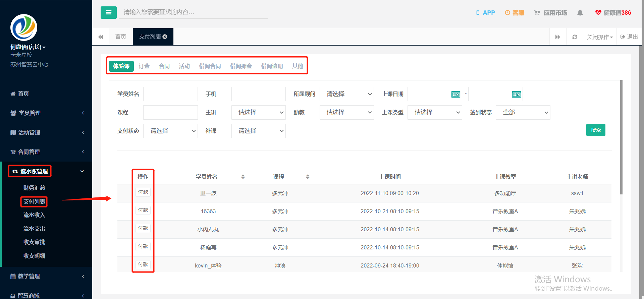
Task: Expand 学员管理 in sidebar
Action: click(47, 113)
